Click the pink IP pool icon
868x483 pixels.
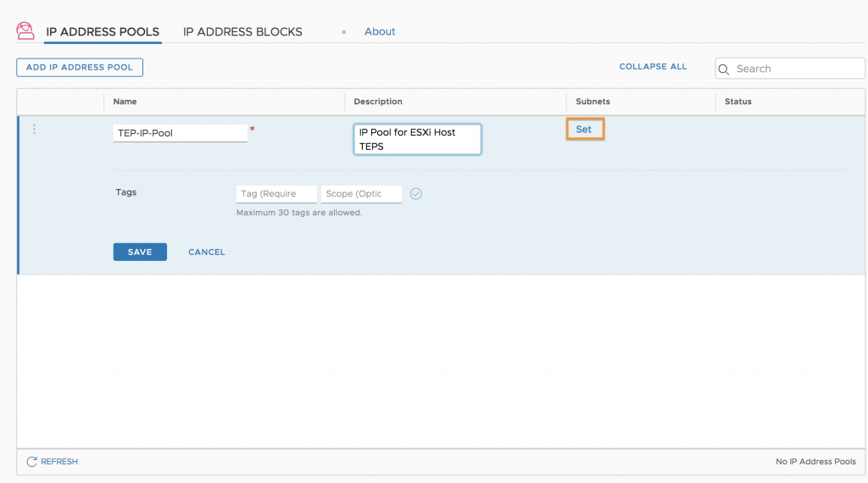click(x=25, y=31)
